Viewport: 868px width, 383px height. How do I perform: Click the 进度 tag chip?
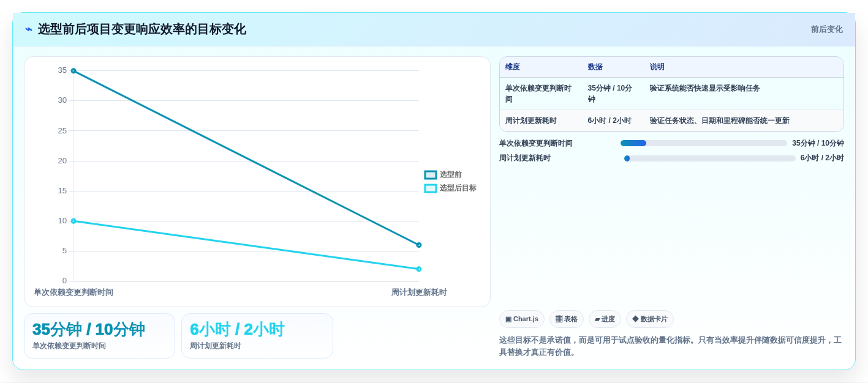tap(605, 319)
